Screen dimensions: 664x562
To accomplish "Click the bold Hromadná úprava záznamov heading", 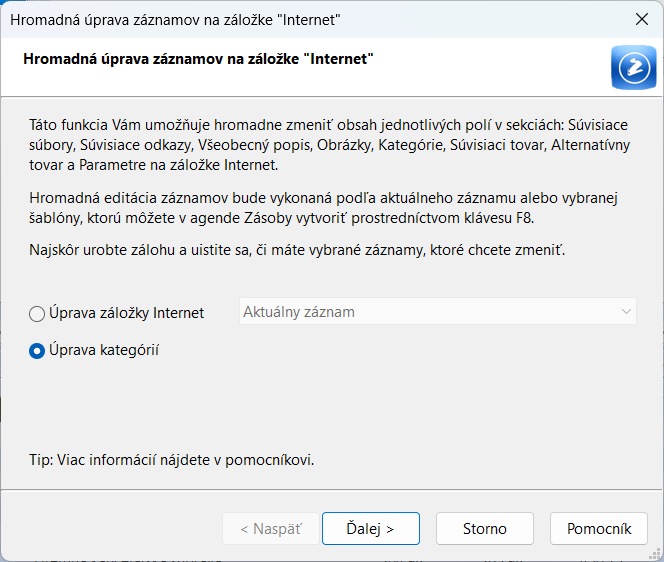I will [198, 59].
